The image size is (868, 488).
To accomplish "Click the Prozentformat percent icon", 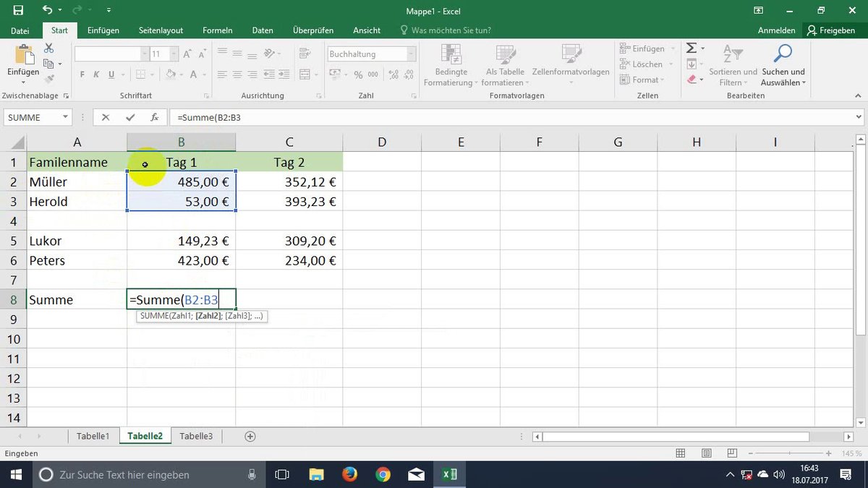I will pyautogui.click(x=359, y=74).
